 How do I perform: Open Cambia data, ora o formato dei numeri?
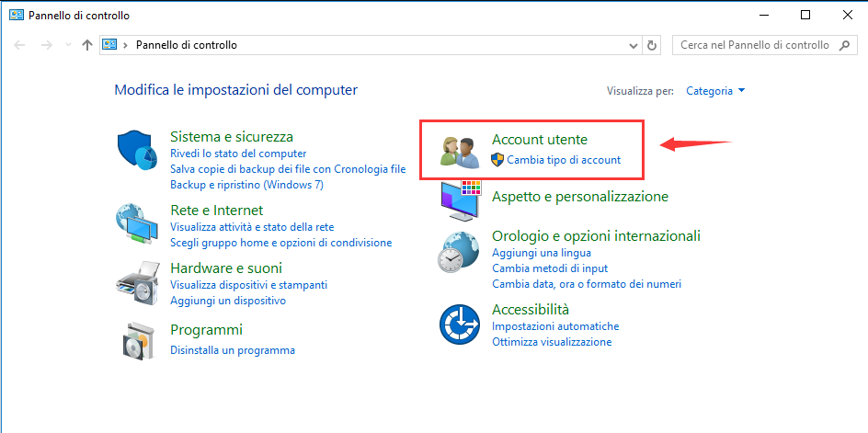587,284
